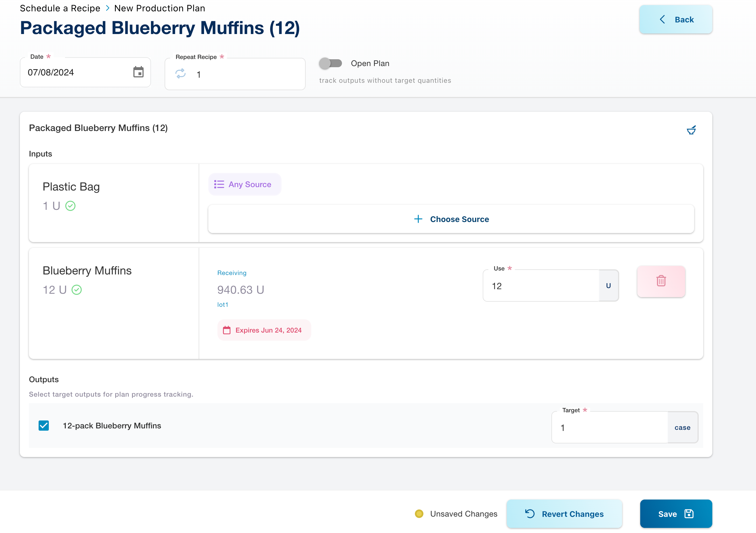Click the New Production Plan breadcrumb
756x533 pixels.
pyautogui.click(x=159, y=8)
